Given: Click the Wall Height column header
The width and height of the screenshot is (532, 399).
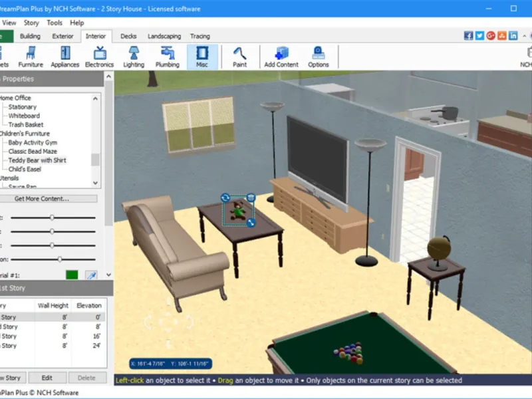Looking at the screenshot, I should pos(53,305).
